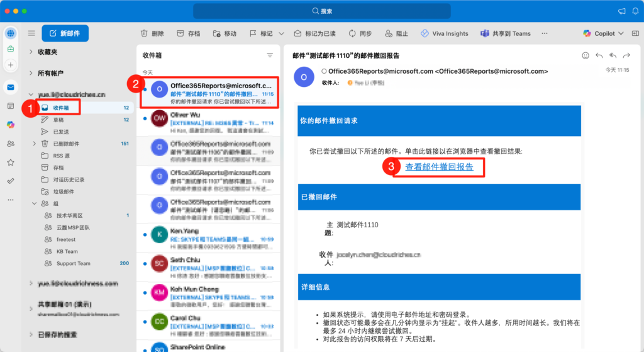
Task: Expand the Deleted Items (已删除邮件) folder
Action: coord(34,144)
